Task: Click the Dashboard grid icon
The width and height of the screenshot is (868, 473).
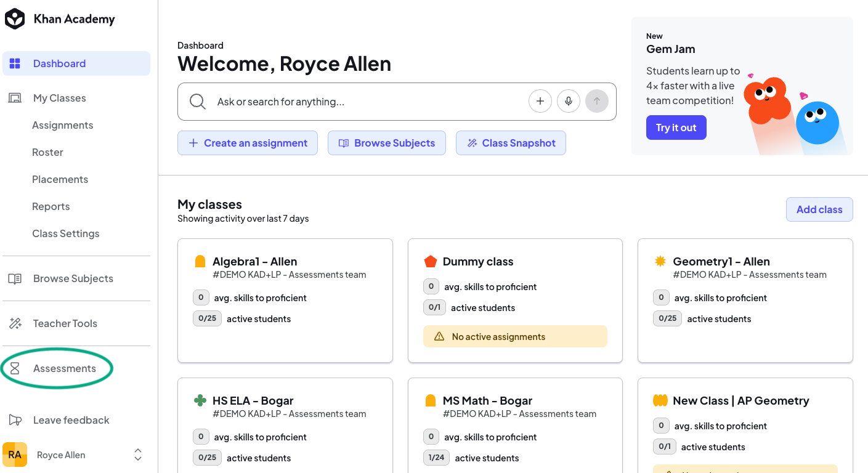Action: click(x=15, y=63)
